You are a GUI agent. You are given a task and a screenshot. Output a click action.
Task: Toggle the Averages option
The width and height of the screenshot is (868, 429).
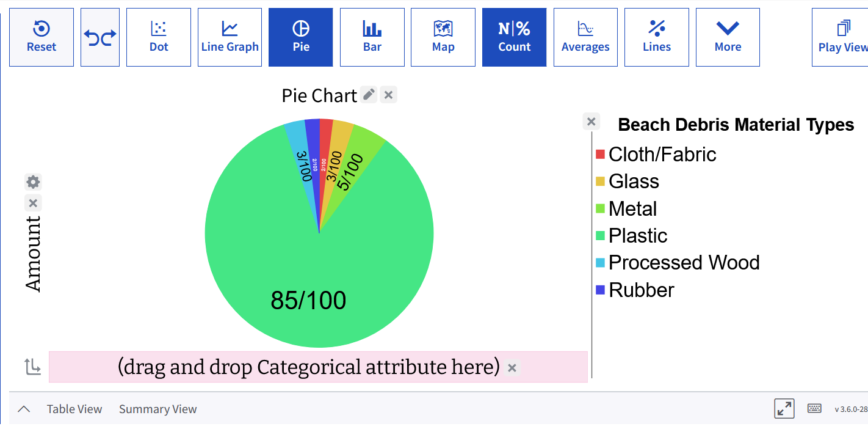coord(585,37)
